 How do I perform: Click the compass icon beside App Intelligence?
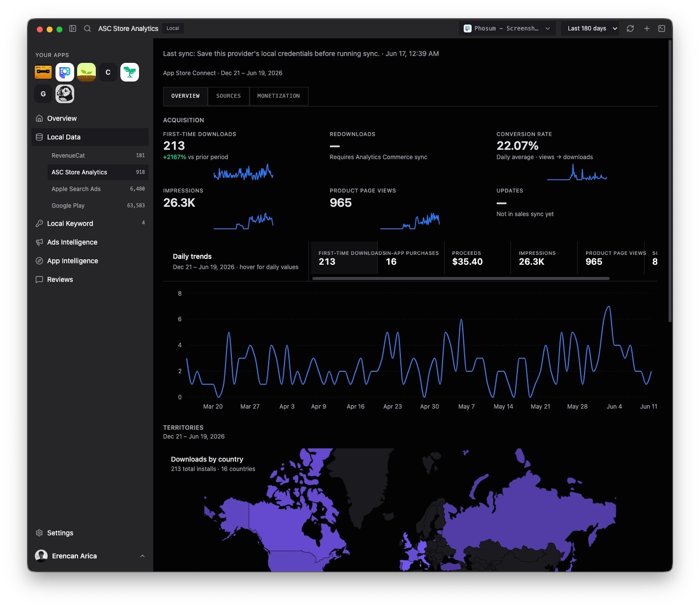(39, 261)
